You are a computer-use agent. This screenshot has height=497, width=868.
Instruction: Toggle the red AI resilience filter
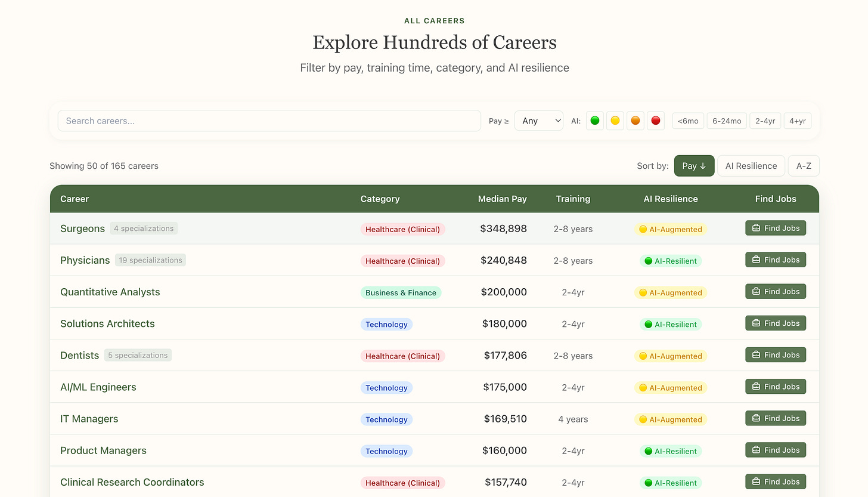tap(656, 121)
